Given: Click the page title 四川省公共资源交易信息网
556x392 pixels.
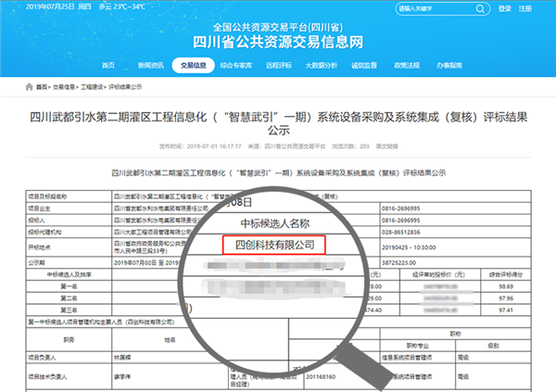Looking at the screenshot, I should tap(278, 42).
